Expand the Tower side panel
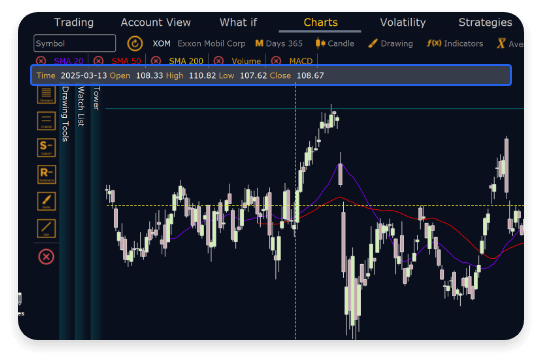 (x=96, y=99)
